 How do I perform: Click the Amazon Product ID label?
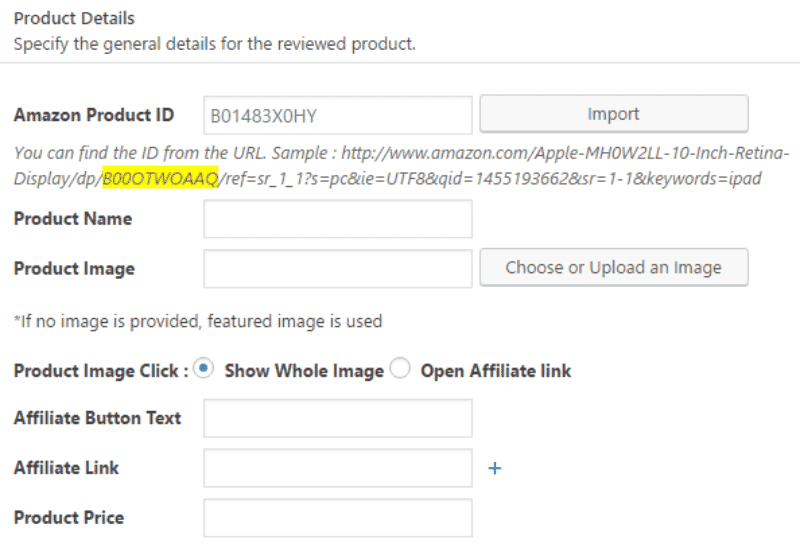(94, 115)
